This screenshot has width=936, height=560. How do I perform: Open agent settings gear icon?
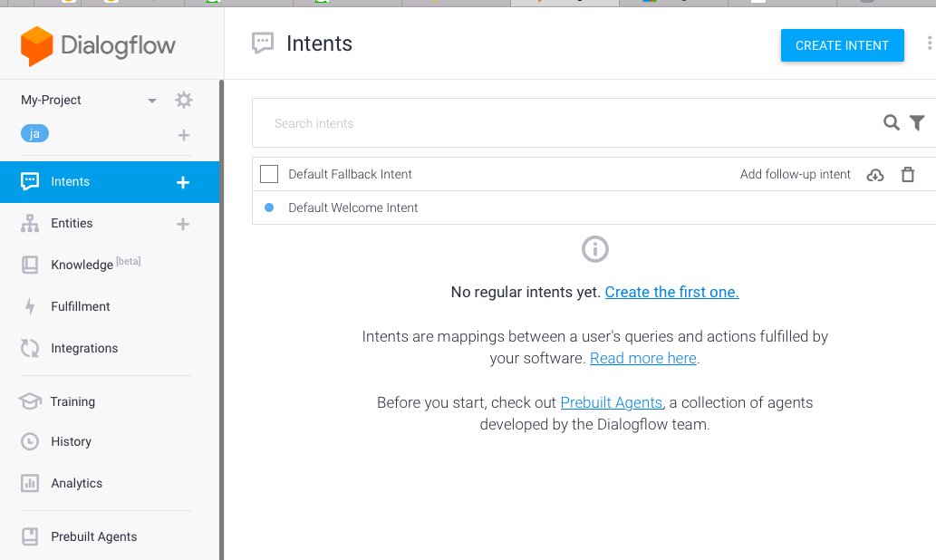coord(184,100)
